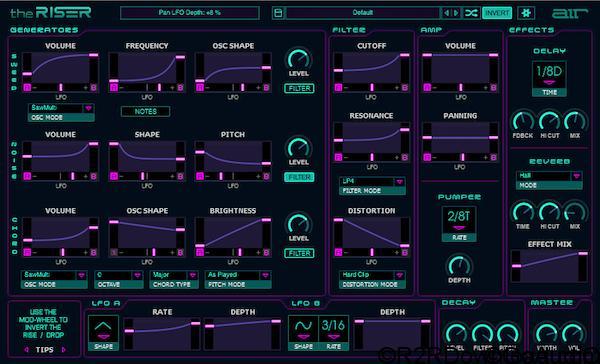Select B button under Noise Pitch
This screenshot has width=600, height=364.
pos(267,176)
